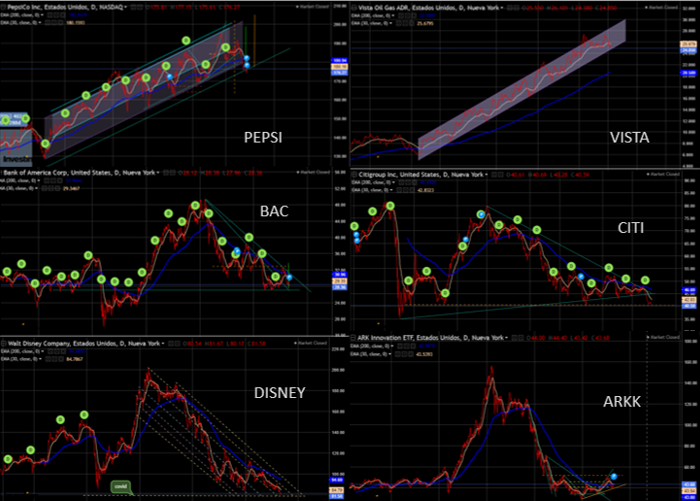Open the Citigroup Inc symbol dropdown arrow
700x501 pixels.
(487, 175)
